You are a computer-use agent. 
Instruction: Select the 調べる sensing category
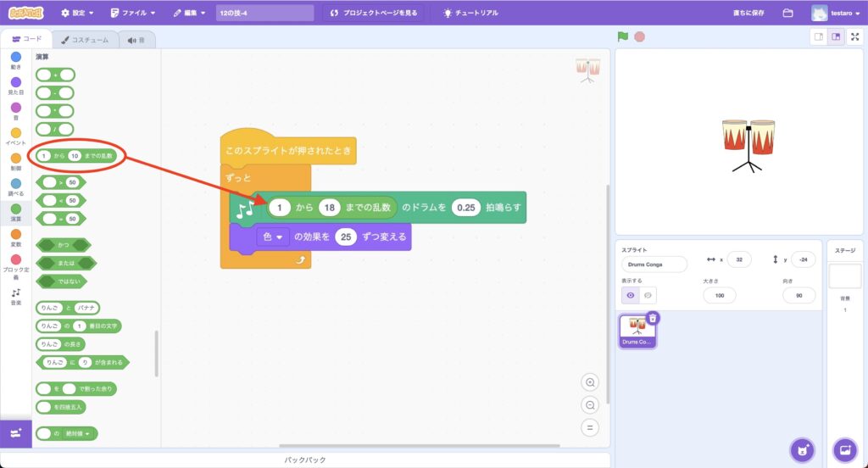16,187
